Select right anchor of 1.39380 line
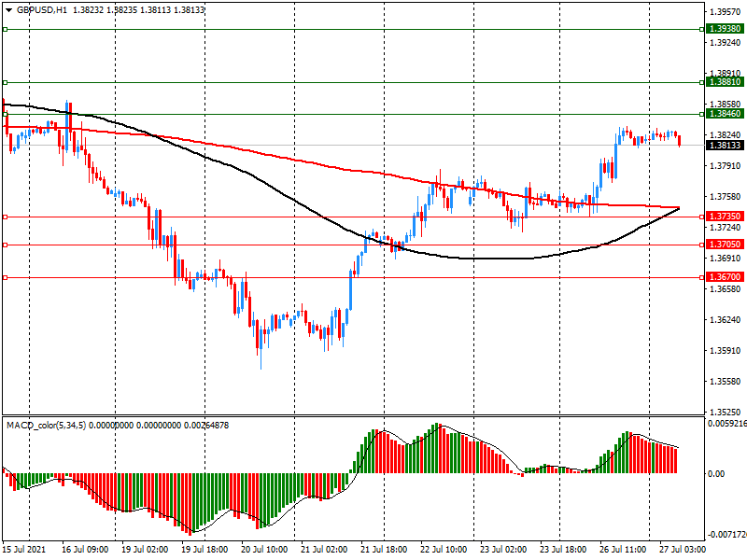This screenshot has height=560, width=747. 702,30
